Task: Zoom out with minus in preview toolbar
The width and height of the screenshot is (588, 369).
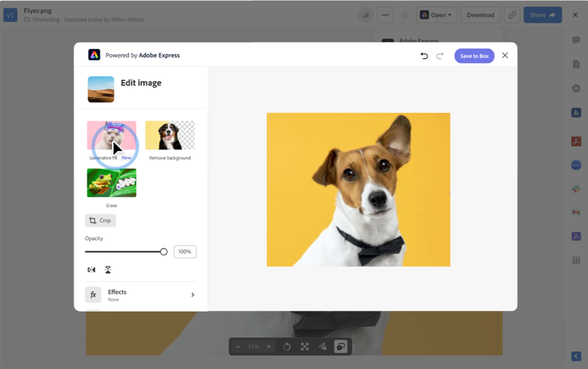Action: (x=238, y=347)
